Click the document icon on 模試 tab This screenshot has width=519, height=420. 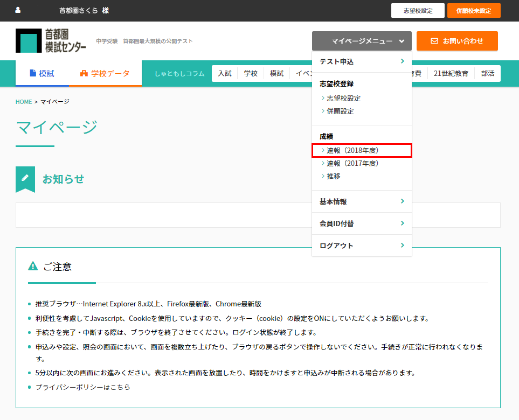click(x=33, y=73)
